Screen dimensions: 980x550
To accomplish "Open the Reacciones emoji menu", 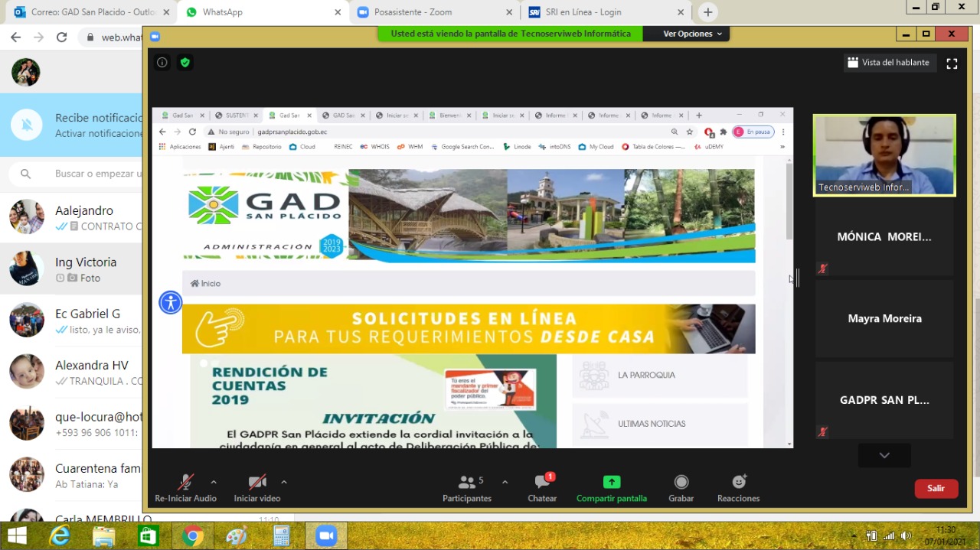I will point(738,483).
